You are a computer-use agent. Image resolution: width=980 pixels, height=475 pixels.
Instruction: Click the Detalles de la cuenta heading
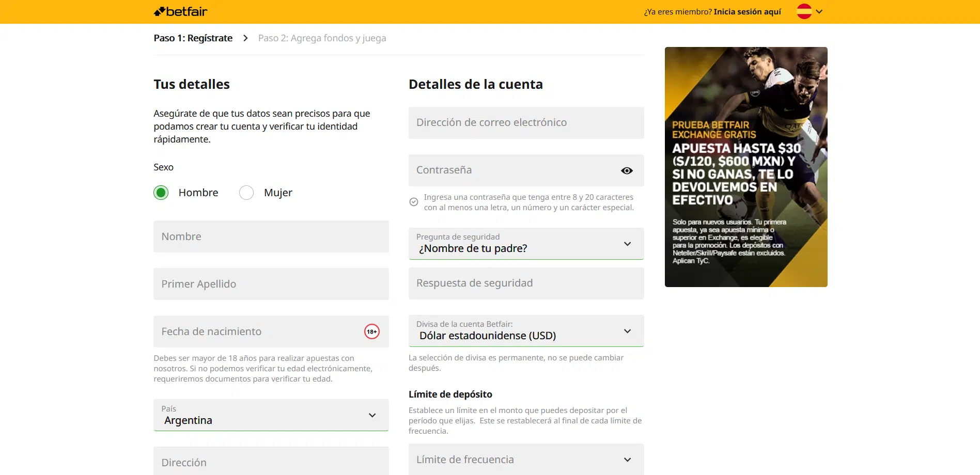tap(476, 84)
